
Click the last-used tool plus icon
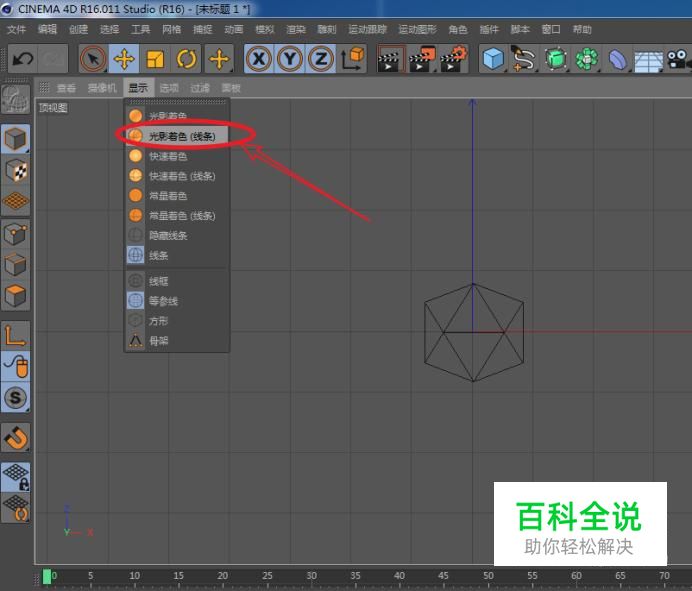[x=219, y=58]
